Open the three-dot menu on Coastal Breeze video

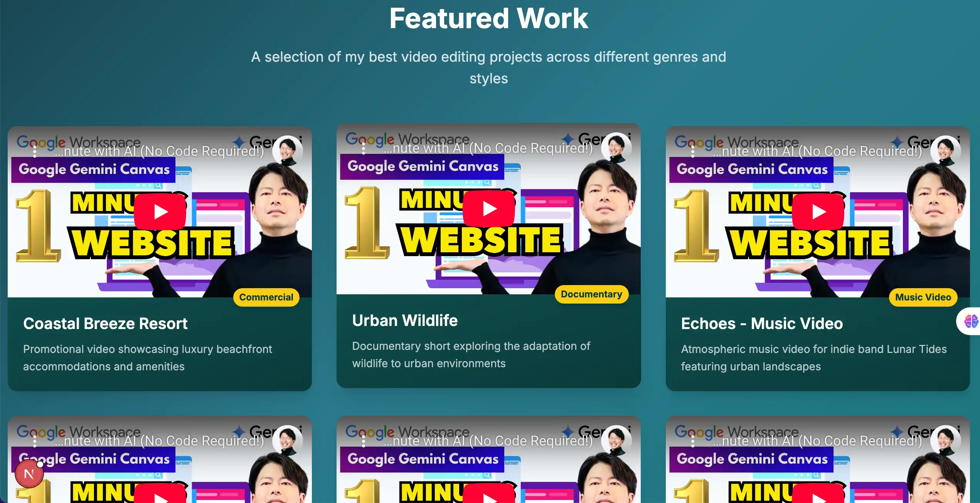tap(35, 151)
